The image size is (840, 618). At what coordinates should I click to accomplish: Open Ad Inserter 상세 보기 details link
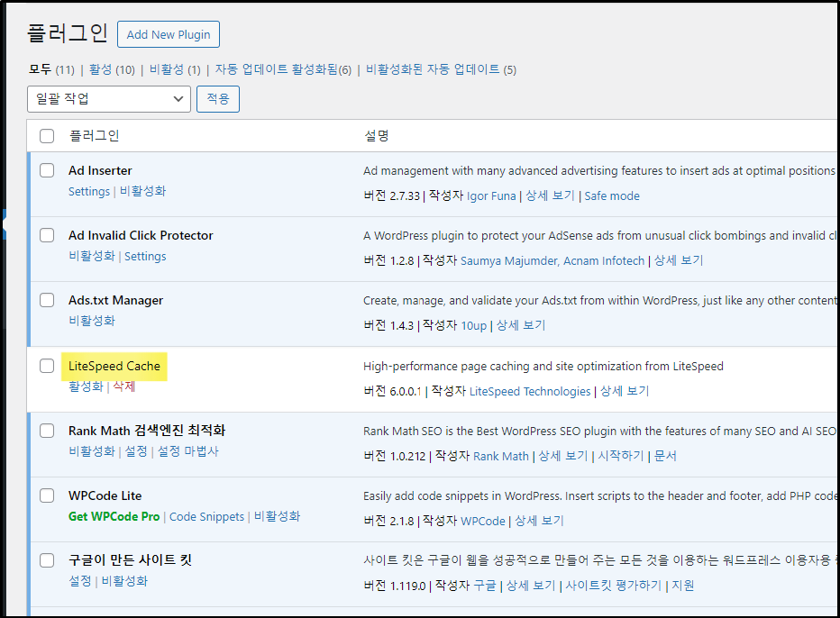(x=550, y=196)
